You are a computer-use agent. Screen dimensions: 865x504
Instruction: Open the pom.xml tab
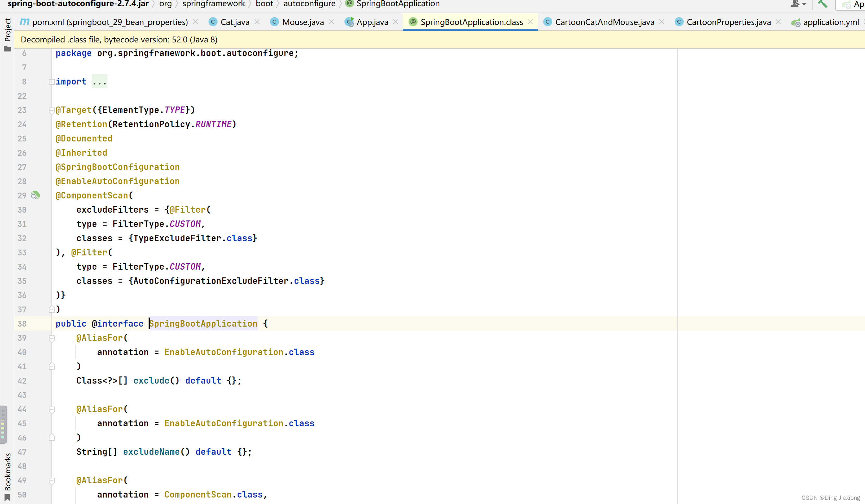coord(110,22)
